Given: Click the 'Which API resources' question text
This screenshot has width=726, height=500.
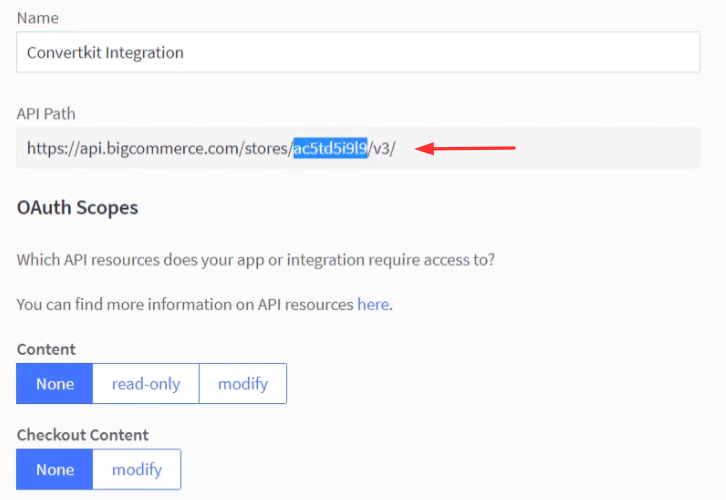Looking at the screenshot, I should [256, 260].
